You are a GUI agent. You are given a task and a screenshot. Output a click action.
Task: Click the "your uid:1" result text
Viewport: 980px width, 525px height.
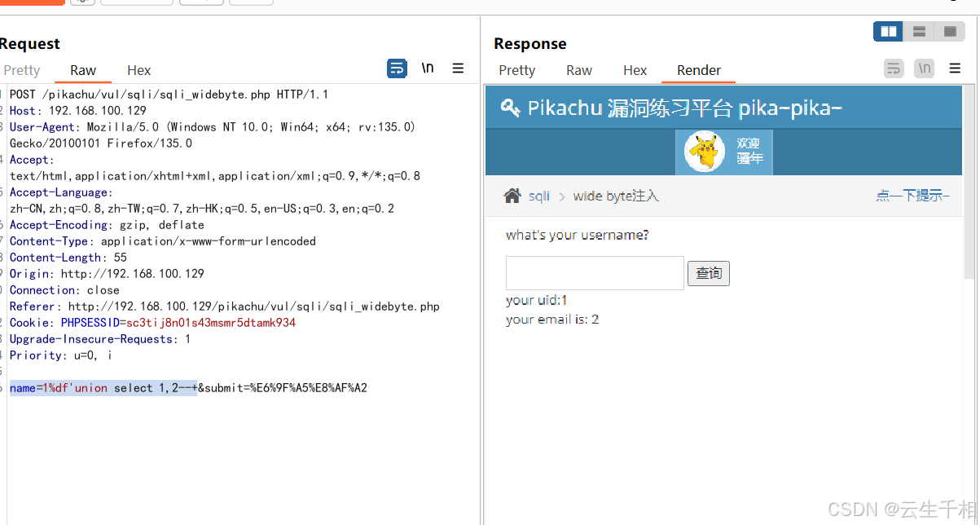point(536,300)
